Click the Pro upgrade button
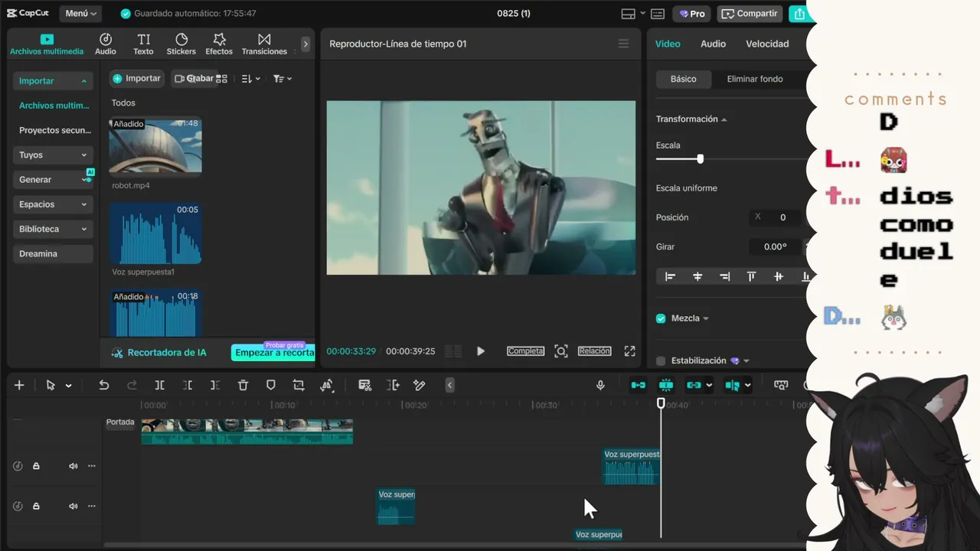Viewport: 980px width, 551px height. (692, 14)
